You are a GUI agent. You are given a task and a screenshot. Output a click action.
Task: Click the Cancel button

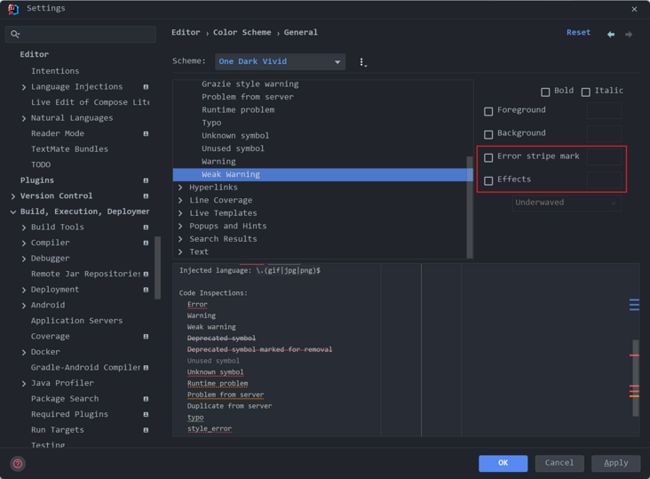559,463
